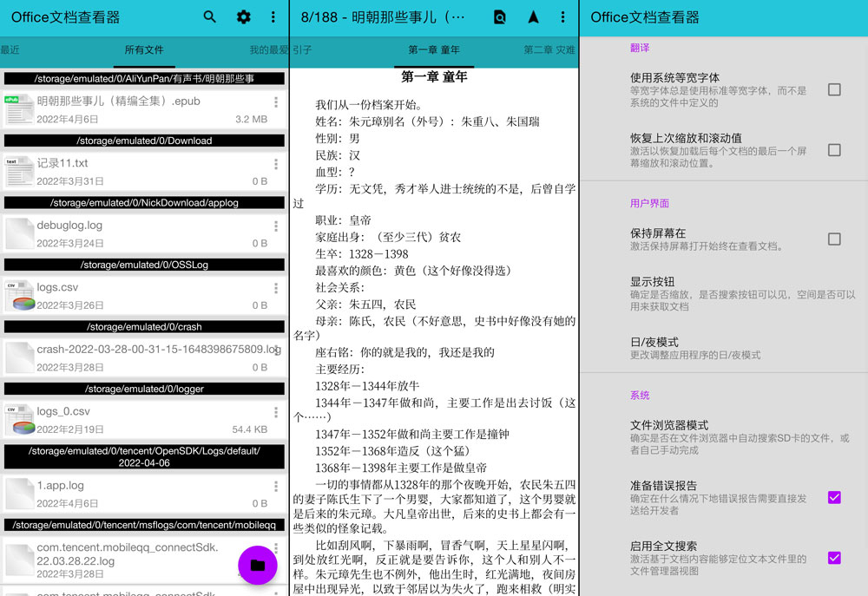Tap the 用户界面 section heading in settings

point(649,203)
